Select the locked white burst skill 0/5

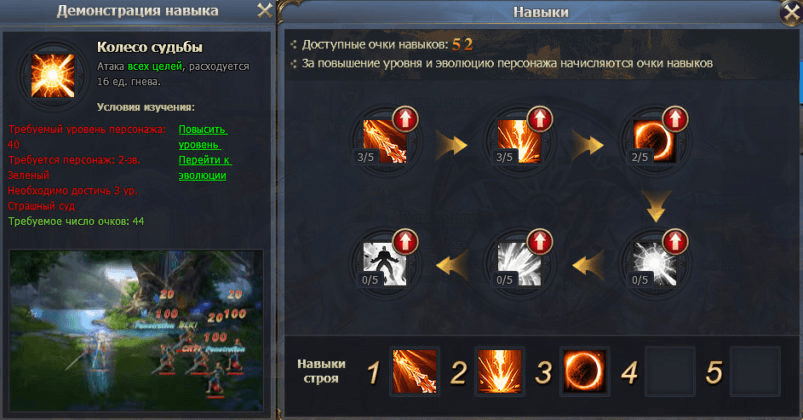655,264
